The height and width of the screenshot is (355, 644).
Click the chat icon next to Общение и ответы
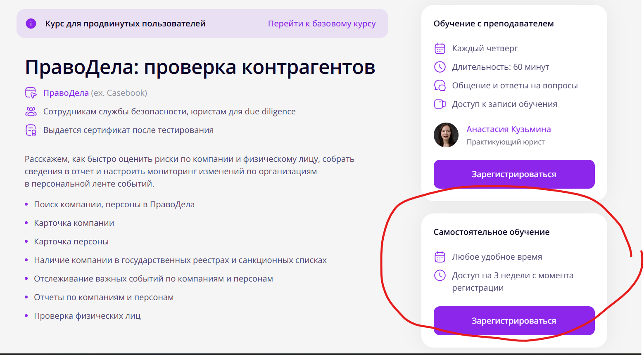440,85
